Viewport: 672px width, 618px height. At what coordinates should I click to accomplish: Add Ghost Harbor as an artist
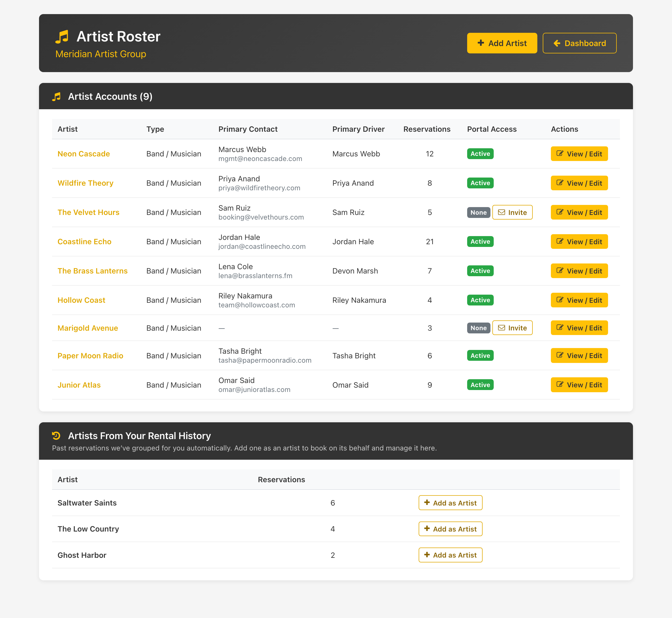tap(450, 555)
